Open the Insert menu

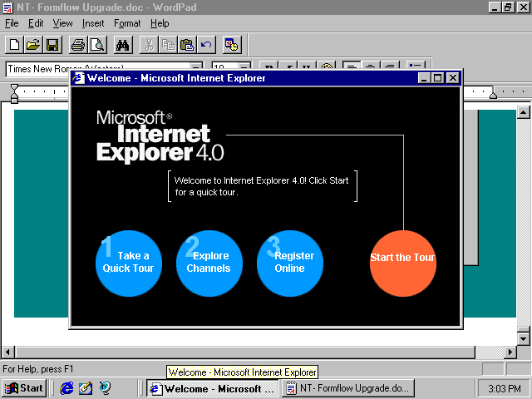tap(93, 23)
